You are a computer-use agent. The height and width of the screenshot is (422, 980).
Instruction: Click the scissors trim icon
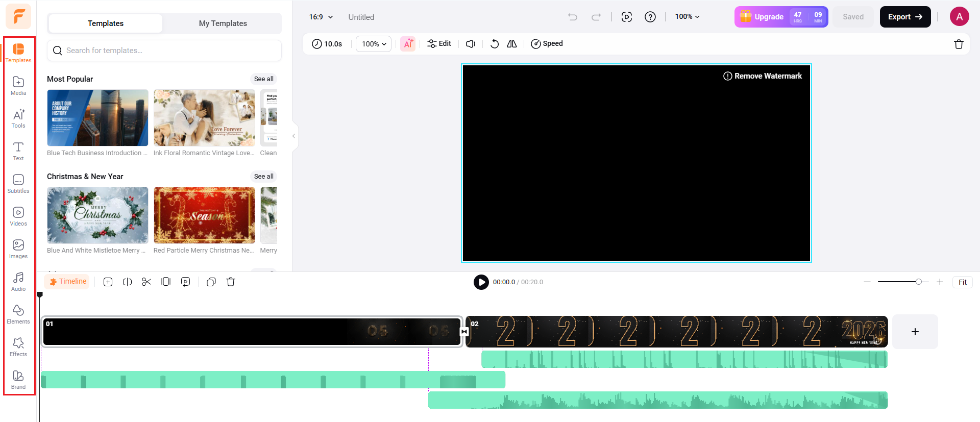coord(146,282)
